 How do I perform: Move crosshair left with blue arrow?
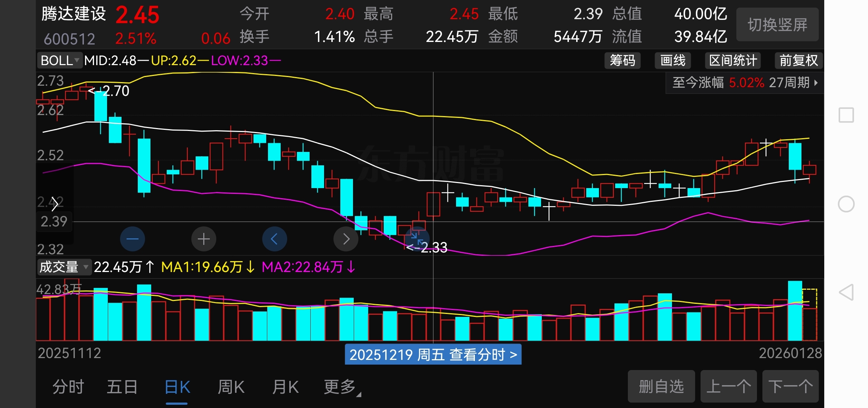[x=275, y=239]
